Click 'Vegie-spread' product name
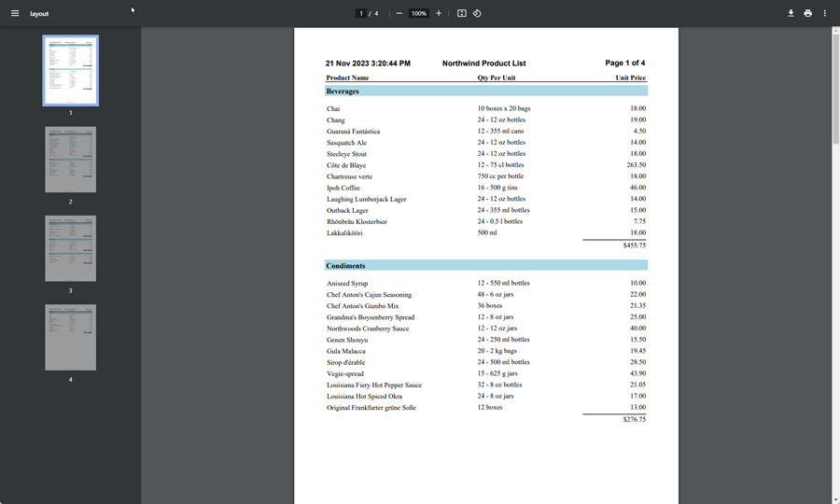This screenshot has height=504, width=840. point(345,374)
